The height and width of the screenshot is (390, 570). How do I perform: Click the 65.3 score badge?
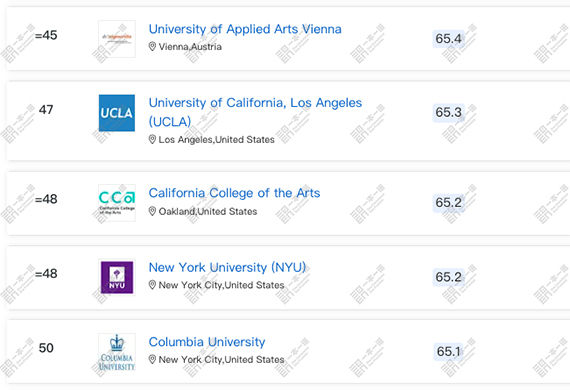click(x=449, y=112)
